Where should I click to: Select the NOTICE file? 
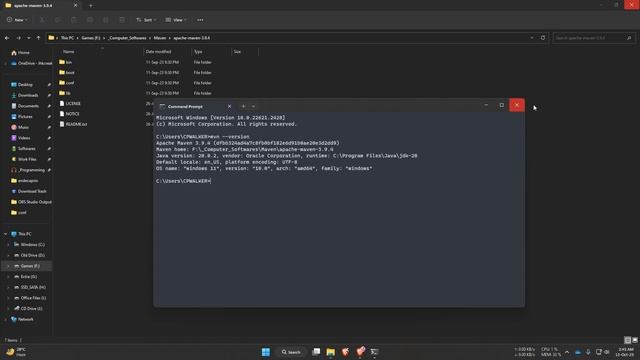point(72,114)
